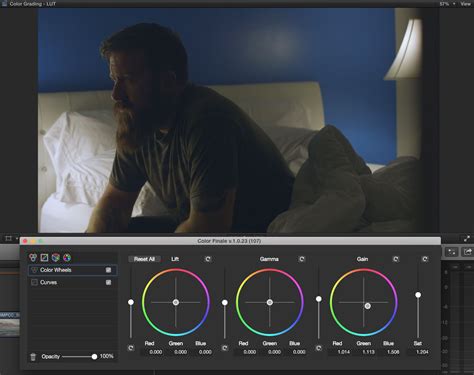Reset saturation with the reset icon above Sat
Screen dimensions: 474x375
(425, 259)
